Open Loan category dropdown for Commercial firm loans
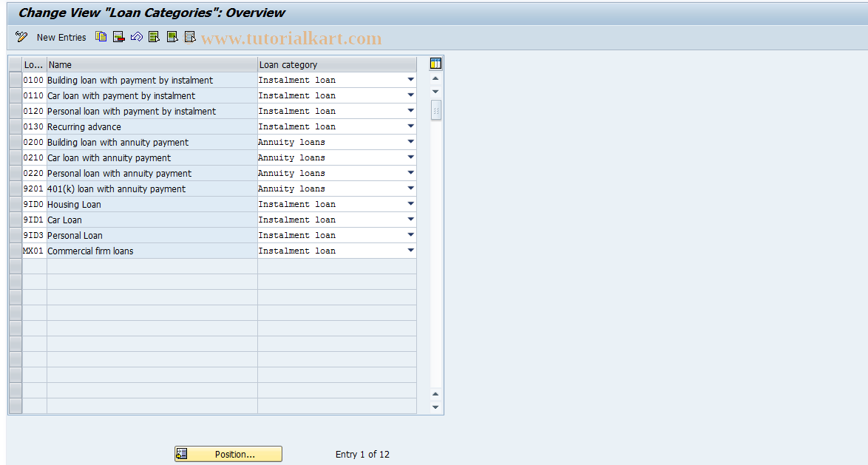 click(411, 250)
